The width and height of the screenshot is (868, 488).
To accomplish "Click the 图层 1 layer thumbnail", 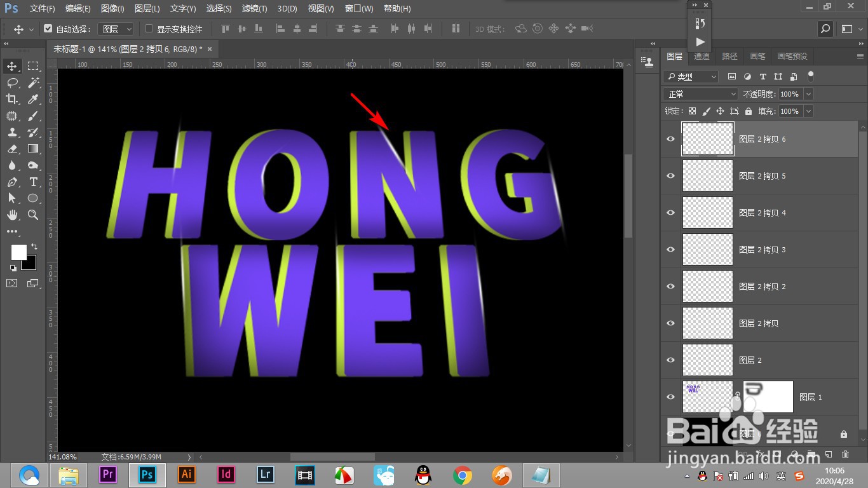I will tap(707, 396).
